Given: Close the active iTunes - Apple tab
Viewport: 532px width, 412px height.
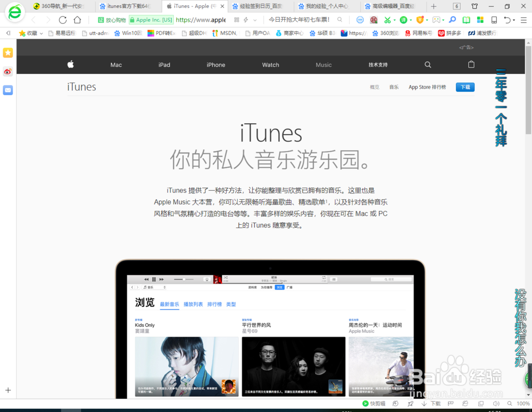Looking at the screenshot, I should 222,6.
